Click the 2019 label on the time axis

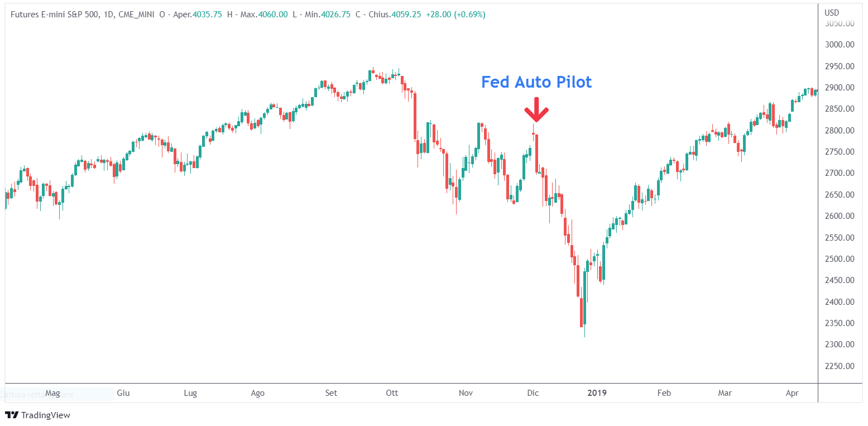click(x=597, y=393)
